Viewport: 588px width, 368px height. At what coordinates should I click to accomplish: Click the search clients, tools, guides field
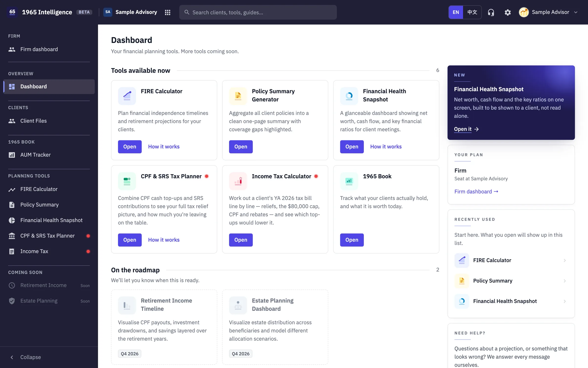pyautogui.click(x=258, y=12)
